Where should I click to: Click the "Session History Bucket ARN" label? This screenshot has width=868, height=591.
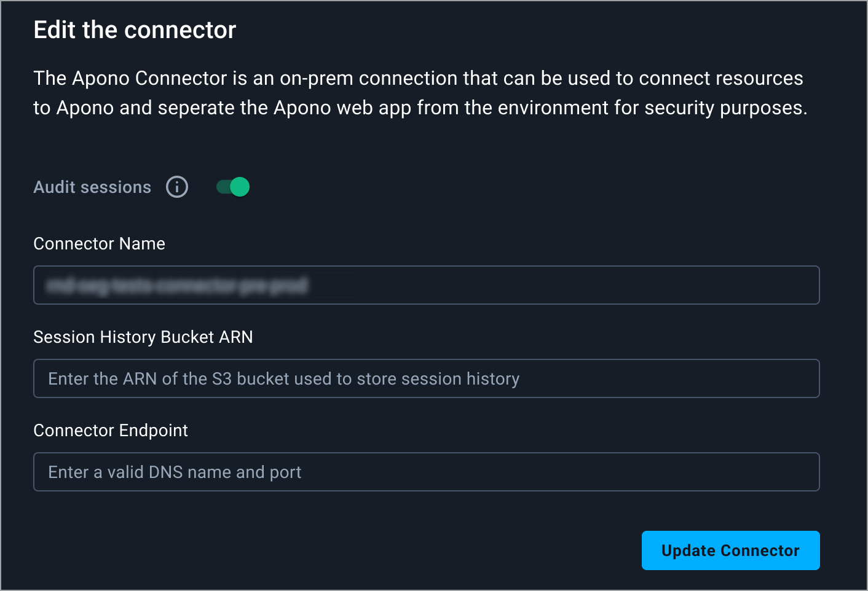pyautogui.click(x=143, y=337)
